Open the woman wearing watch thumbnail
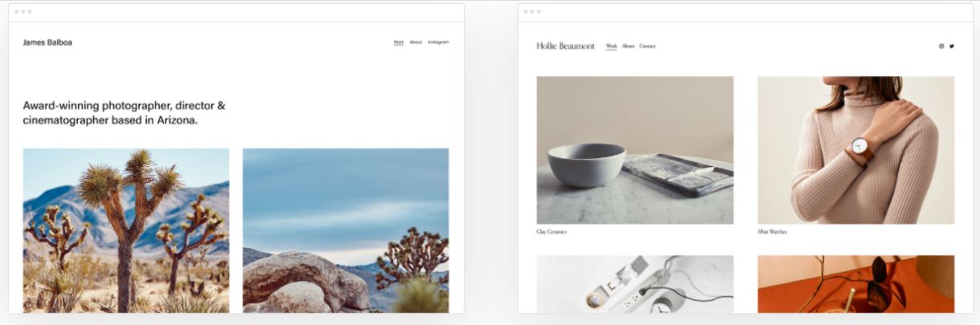 [856, 150]
